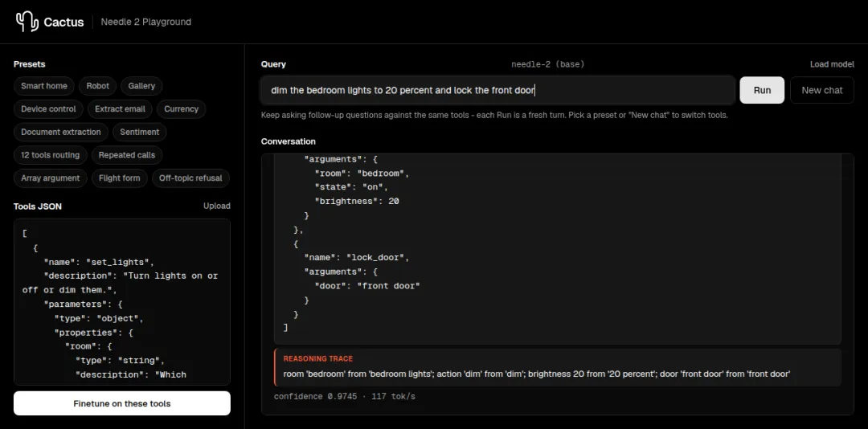Click inside the Tools JSON editor
The image size is (868, 429).
(x=122, y=302)
